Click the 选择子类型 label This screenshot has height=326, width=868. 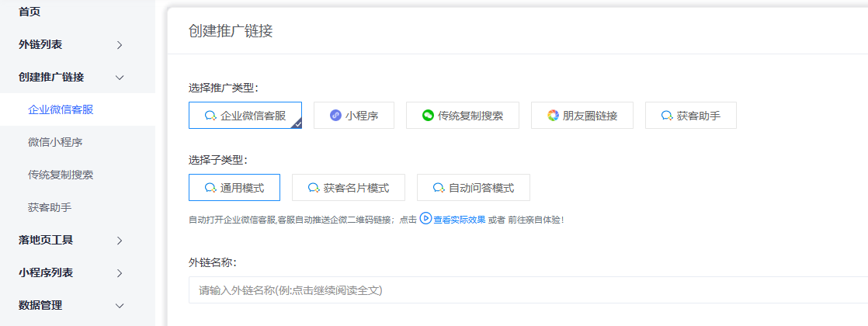coord(218,160)
